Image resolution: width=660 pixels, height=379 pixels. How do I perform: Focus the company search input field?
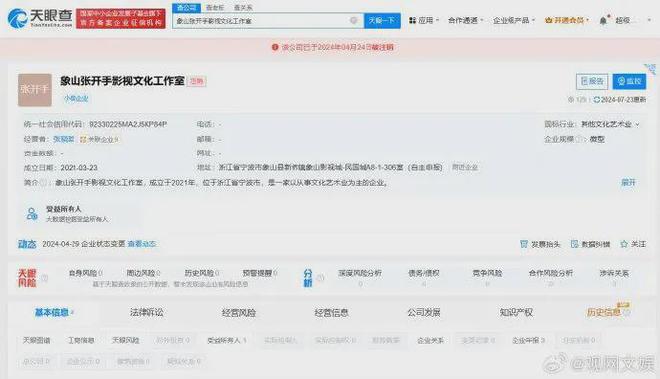pyautogui.click(x=261, y=21)
